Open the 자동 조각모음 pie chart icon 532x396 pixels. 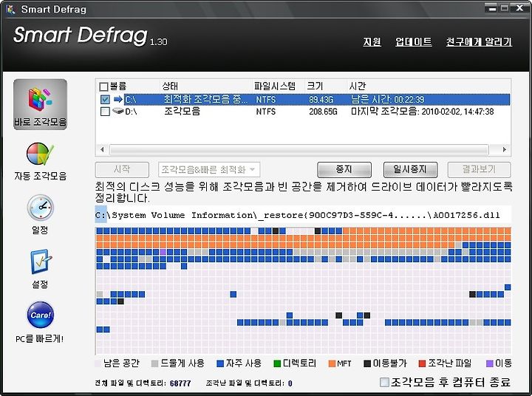(x=40, y=154)
